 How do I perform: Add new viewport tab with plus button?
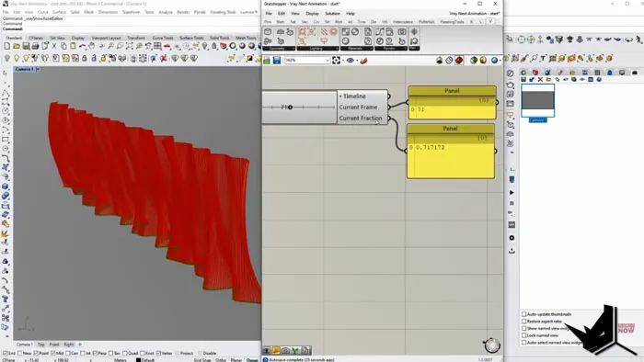(x=80, y=345)
